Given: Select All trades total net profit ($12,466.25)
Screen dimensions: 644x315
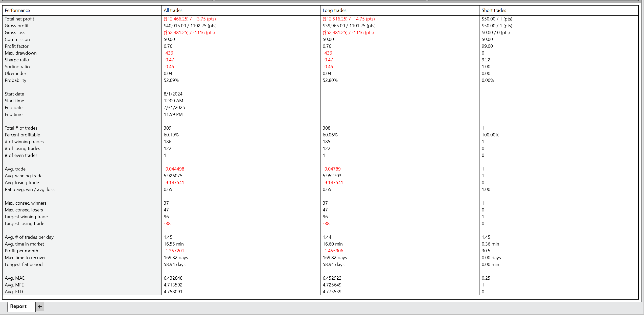Looking at the screenshot, I should (190, 19).
